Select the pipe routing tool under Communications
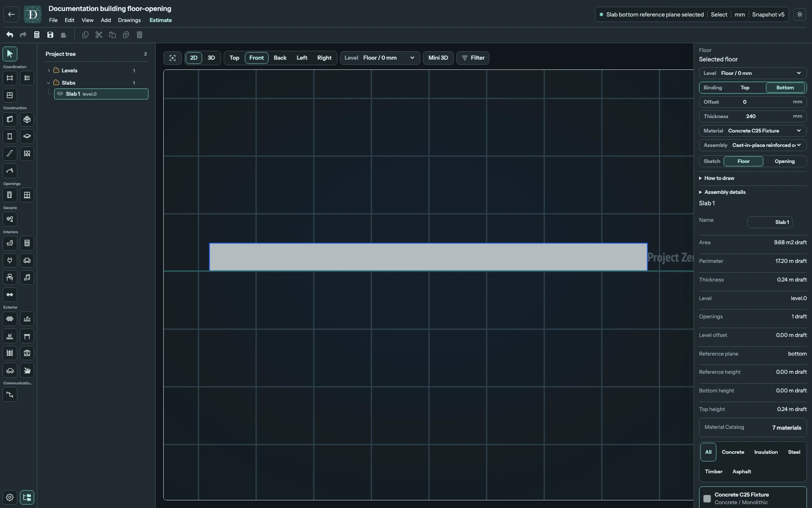Screen dimensions: 812x508 pyautogui.click(x=10, y=395)
